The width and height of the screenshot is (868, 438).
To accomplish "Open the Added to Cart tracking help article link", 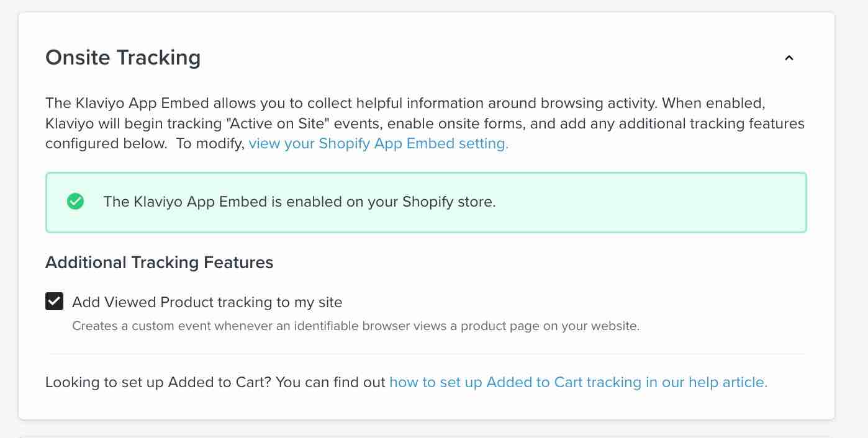I will [x=578, y=382].
